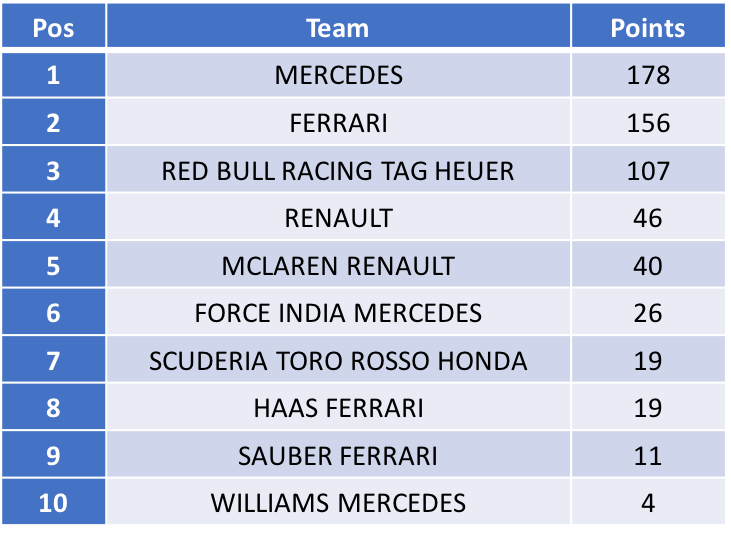Select the FERRARI team cell
The height and width of the screenshot is (538, 731).
338,123
